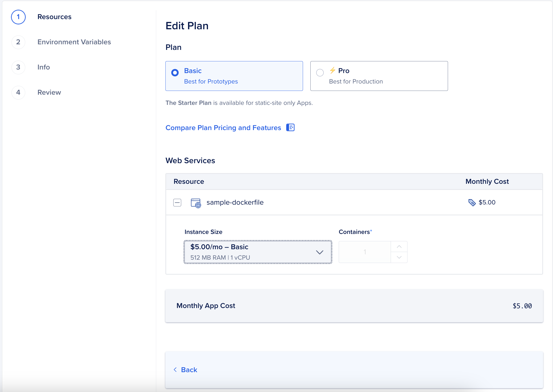
Task: Go to Review step
Action: (x=49, y=92)
